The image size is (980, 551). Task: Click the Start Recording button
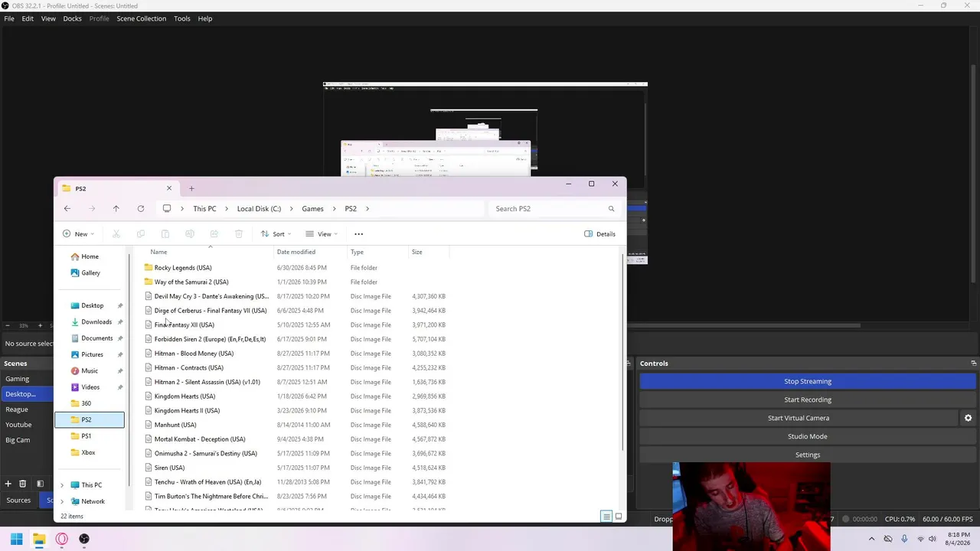click(x=808, y=399)
